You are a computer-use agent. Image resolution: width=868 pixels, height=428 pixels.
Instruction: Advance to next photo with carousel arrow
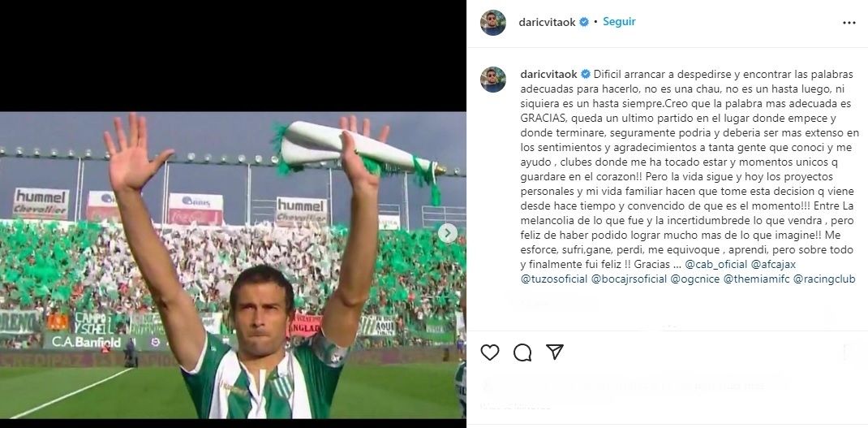coord(447,233)
